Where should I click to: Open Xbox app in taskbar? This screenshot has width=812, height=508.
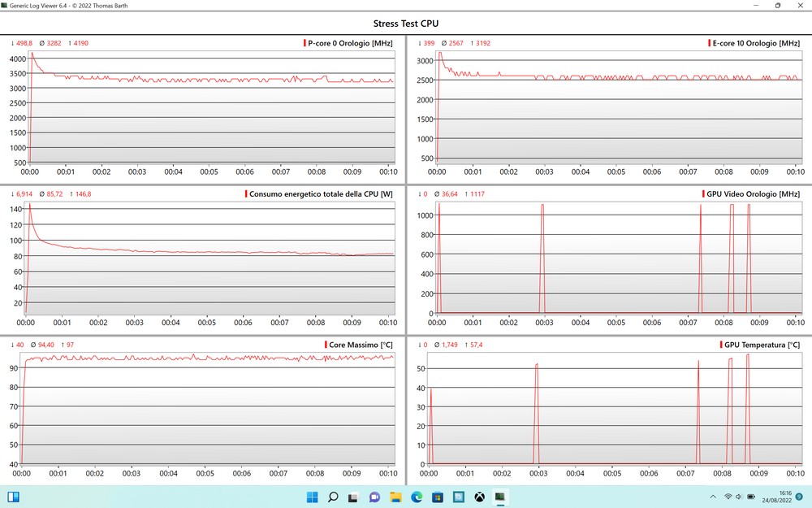480,497
